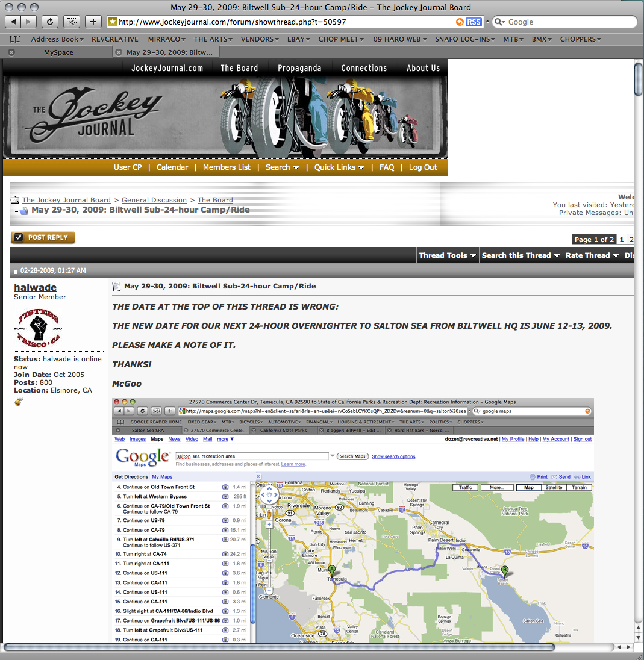Open Propaganda in the site's top menu

299,68
